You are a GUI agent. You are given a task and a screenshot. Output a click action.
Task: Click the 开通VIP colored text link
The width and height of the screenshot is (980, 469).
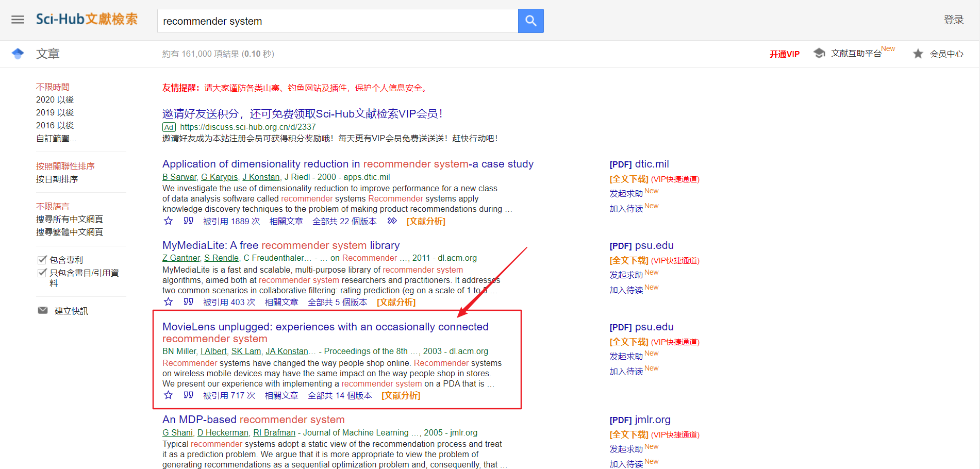pos(784,54)
